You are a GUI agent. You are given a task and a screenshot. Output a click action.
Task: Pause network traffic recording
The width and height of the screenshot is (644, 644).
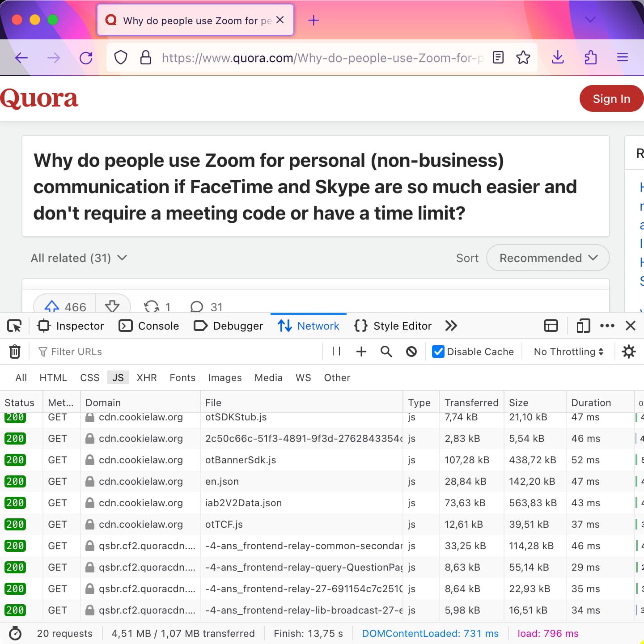pyautogui.click(x=336, y=352)
